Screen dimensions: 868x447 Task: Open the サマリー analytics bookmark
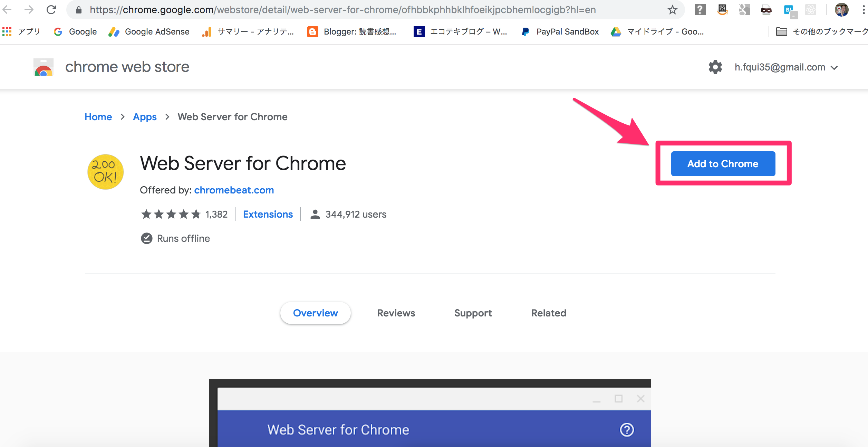(x=248, y=32)
